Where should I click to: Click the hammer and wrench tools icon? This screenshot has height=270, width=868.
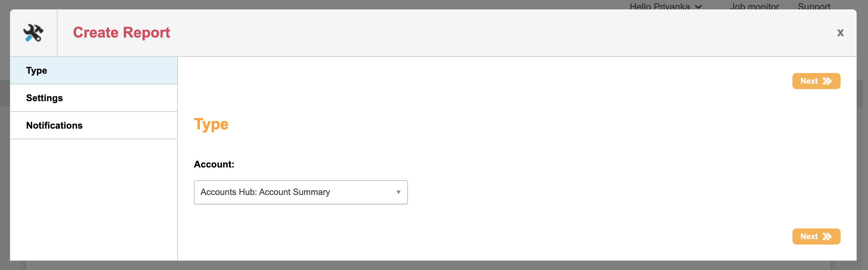pos(33,33)
